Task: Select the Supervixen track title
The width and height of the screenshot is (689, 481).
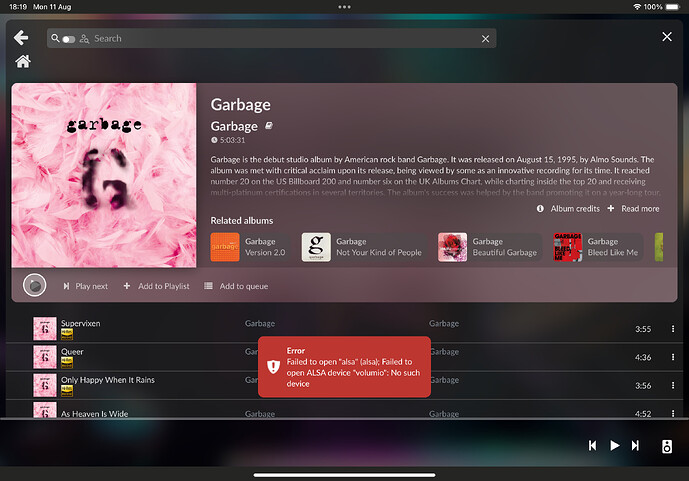Action: (80, 323)
